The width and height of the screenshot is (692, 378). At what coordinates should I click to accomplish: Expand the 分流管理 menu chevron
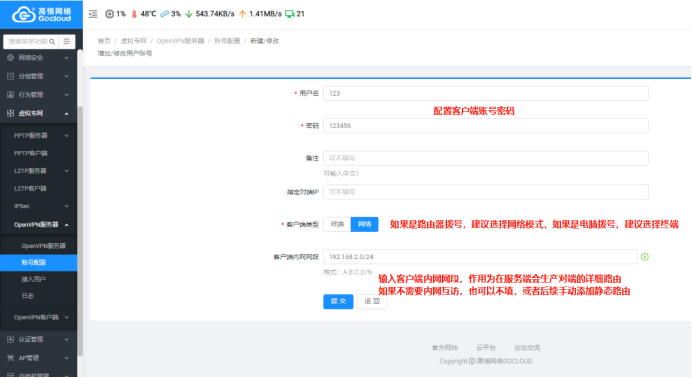point(67,76)
